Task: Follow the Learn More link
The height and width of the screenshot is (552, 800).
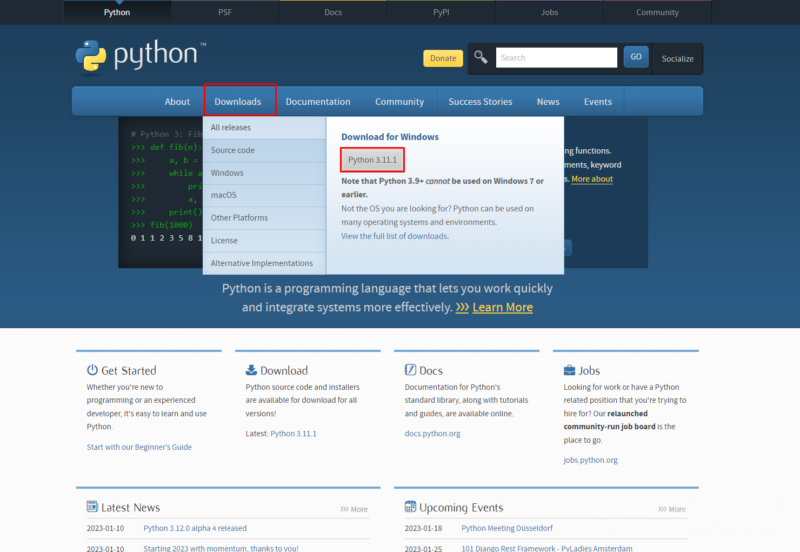Action: [x=502, y=308]
